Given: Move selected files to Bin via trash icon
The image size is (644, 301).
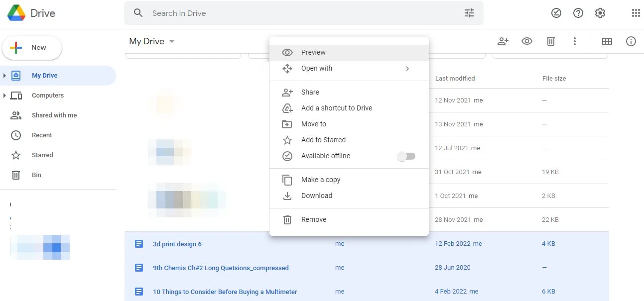Looking at the screenshot, I should 550,41.
